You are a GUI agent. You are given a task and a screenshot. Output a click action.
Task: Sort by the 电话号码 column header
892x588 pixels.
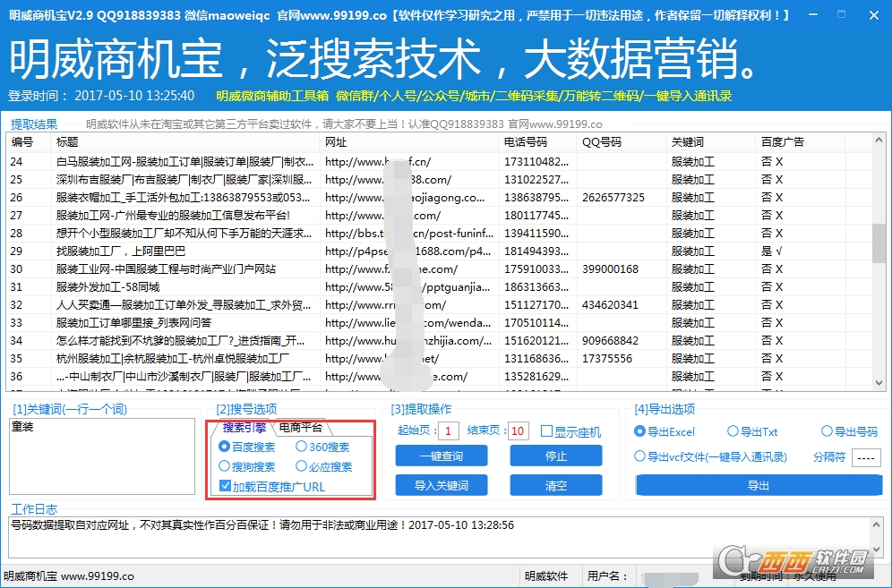tap(538, 142)
